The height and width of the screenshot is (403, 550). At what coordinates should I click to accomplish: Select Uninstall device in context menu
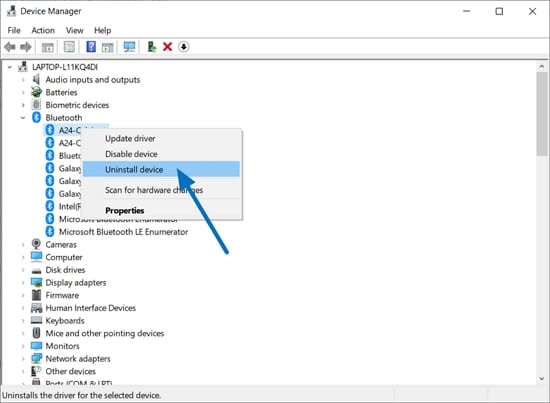162,169
